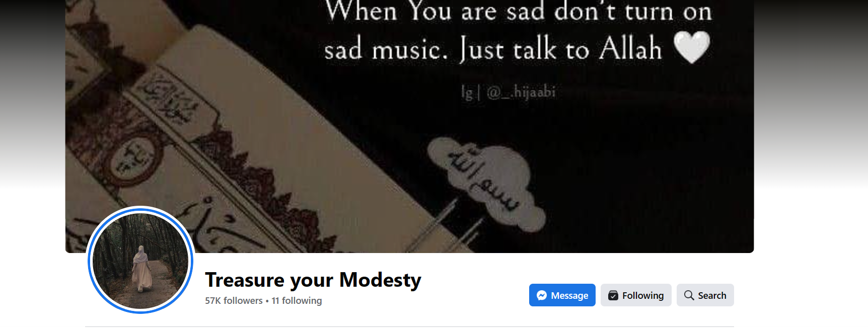Open the Following options button
The width and height of the screenshot is (868, 330).
coord(636,295)
